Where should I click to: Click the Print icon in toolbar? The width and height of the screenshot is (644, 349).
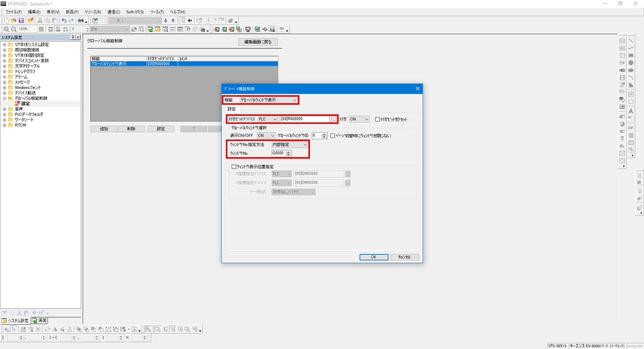click(x=80, y=21)
